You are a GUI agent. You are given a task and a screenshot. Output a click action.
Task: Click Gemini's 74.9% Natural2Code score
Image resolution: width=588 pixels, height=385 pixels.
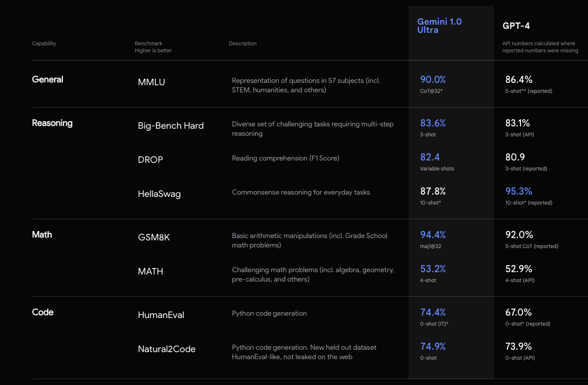[433, 346]
